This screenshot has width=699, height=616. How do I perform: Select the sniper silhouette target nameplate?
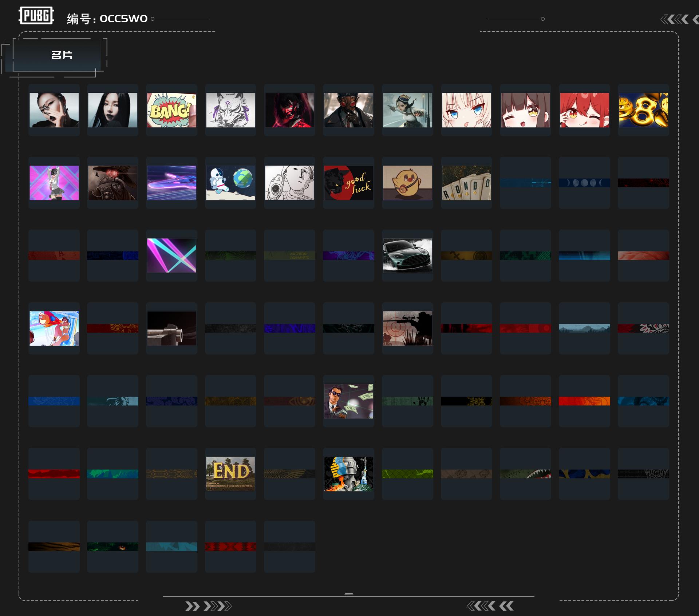(x=407, y=328)
